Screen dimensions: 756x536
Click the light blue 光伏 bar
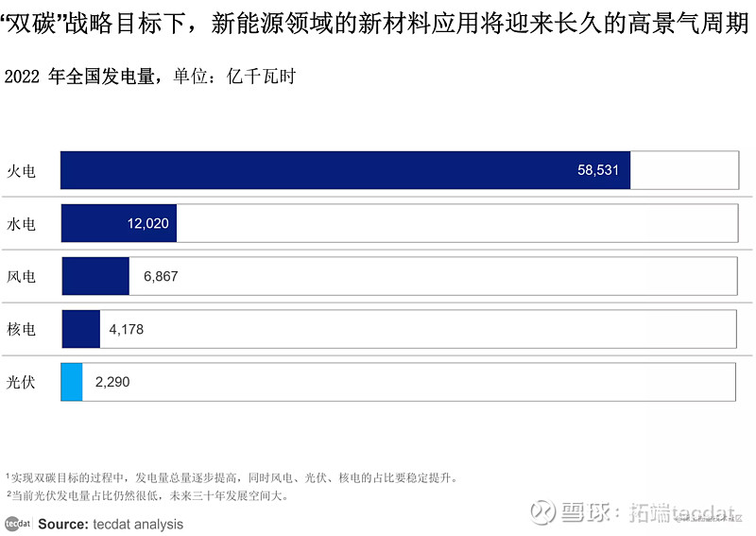pos(72,382)
